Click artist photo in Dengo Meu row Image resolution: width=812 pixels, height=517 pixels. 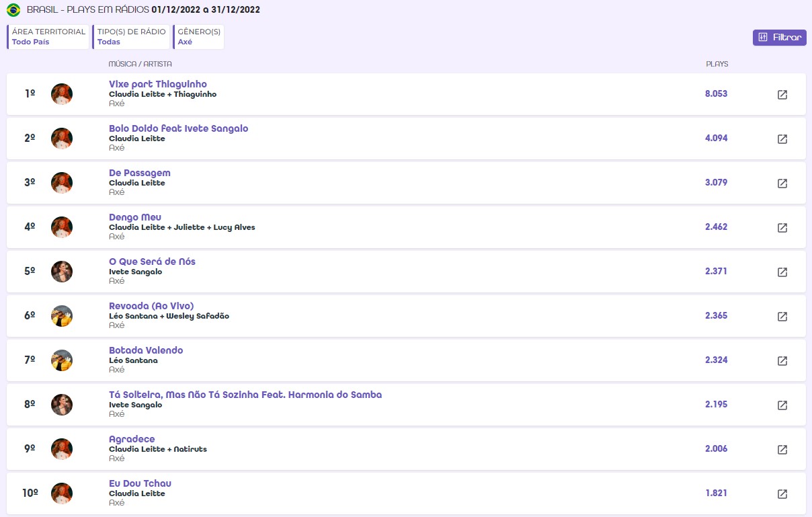pyautogui.click(x=62, y=227)
